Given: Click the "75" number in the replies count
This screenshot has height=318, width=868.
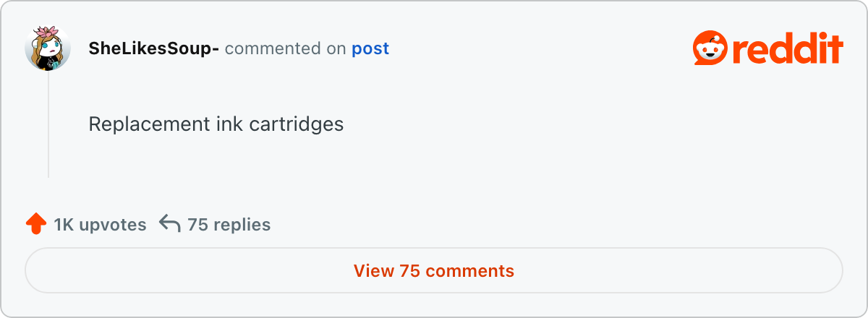Looking at the screenshot, I should click(197, 225).
